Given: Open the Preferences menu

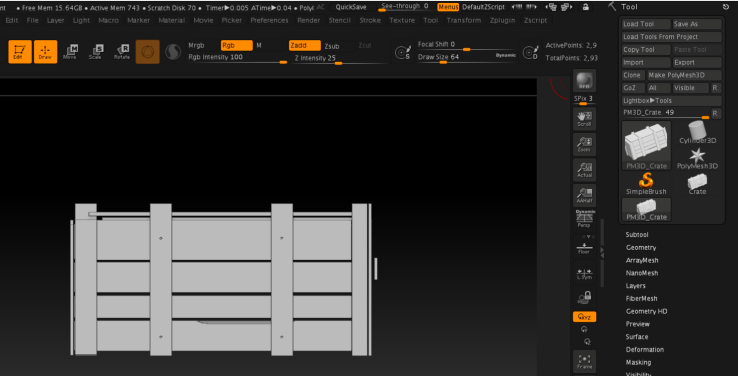Looking at the screenshot, I should [x=269, y=20].
